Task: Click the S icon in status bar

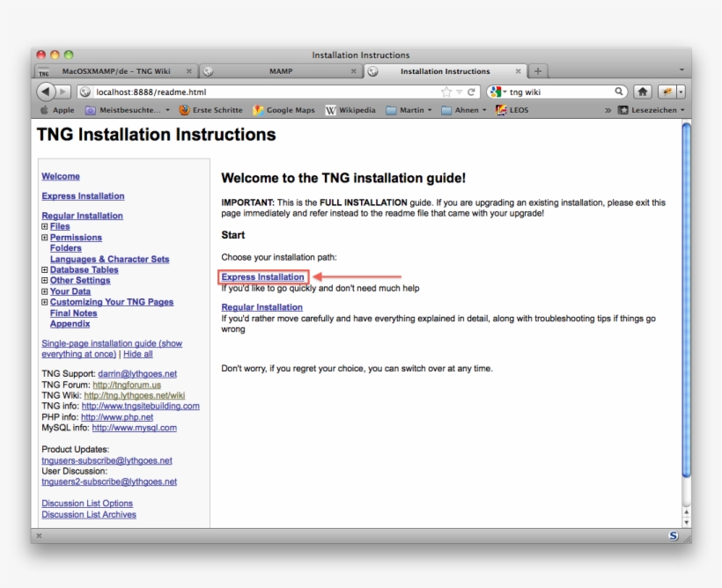Action: (674, 535)
